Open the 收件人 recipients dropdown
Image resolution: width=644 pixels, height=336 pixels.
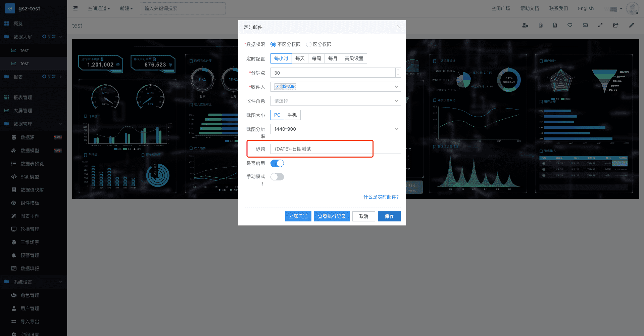click(x=336, y=87)
